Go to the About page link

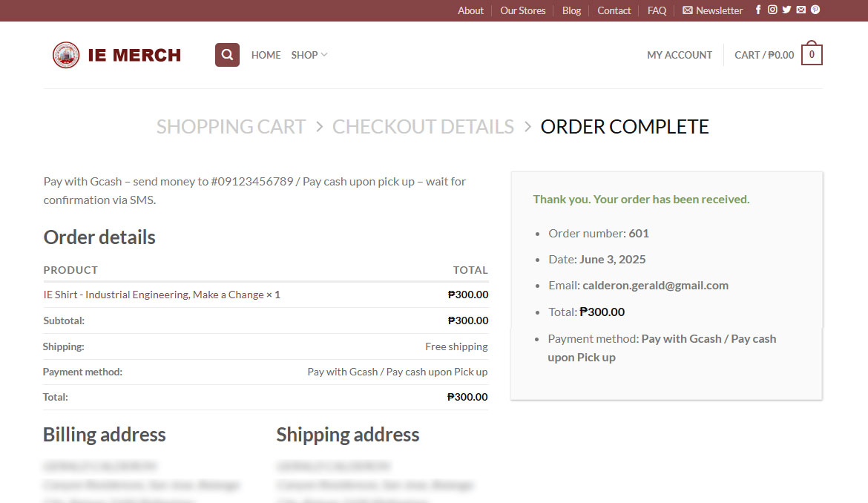pyautogui.click(x=470, y=10)
